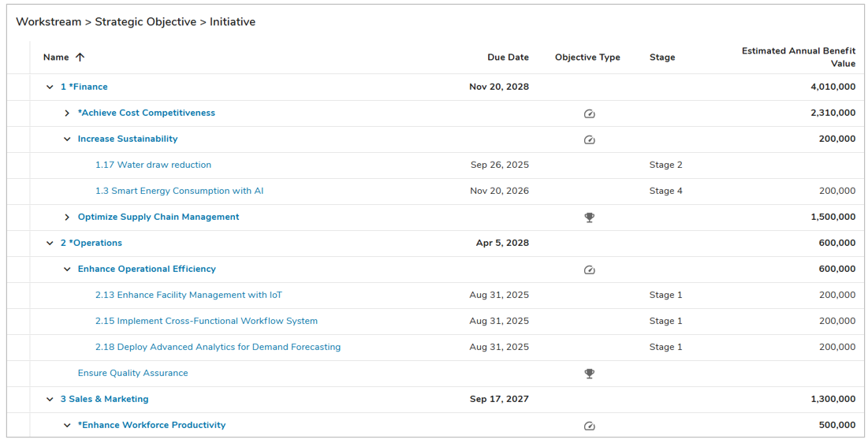Collapse the Increase Sustainability objective

click(67, 140)
